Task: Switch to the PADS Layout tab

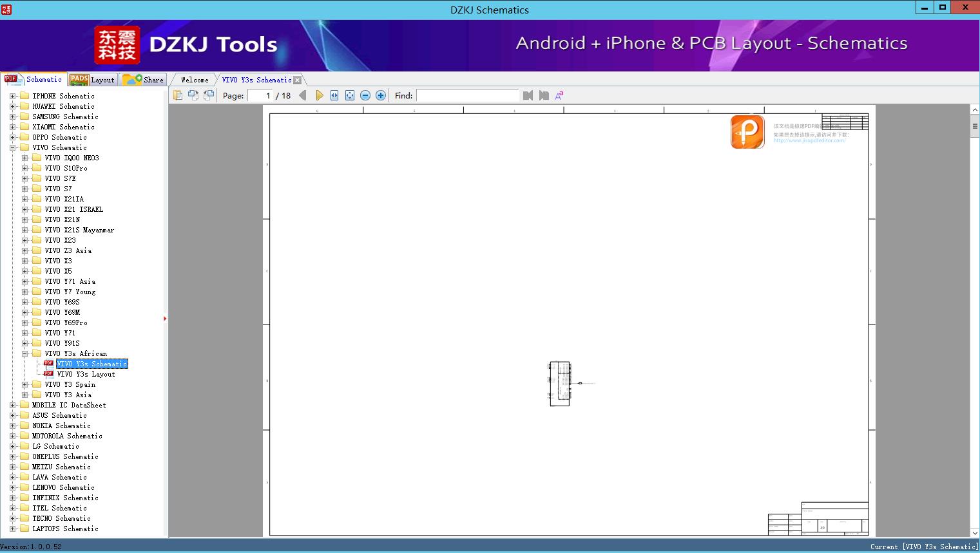Action: pyautogui.click(x=92, y=79)
